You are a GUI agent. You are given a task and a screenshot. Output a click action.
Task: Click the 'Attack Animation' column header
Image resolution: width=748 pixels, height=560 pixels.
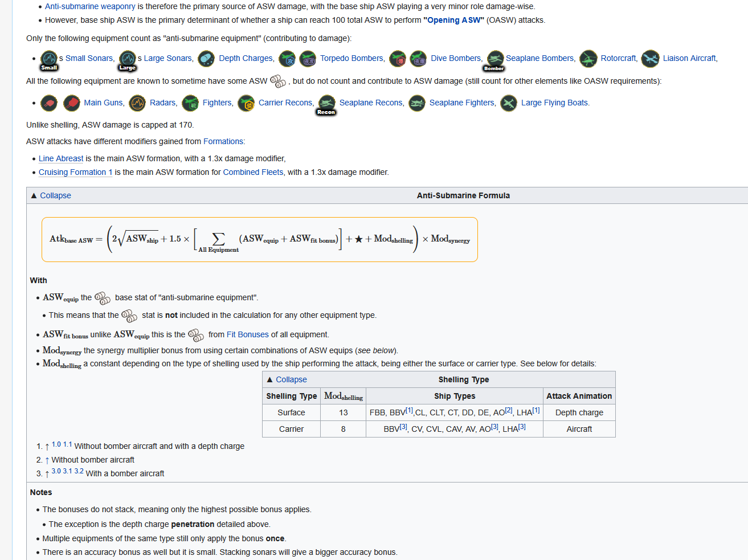pos(579,396)
